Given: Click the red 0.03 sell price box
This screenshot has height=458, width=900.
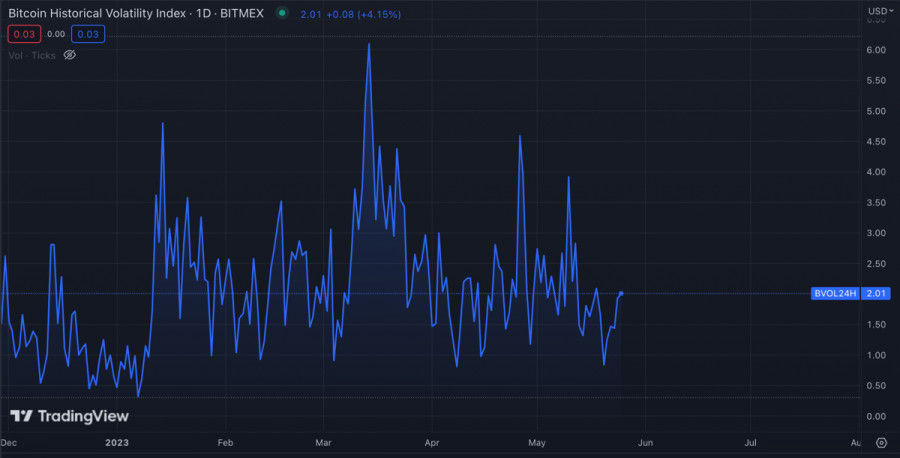Looking at the screenshot, I should point(23,34).
